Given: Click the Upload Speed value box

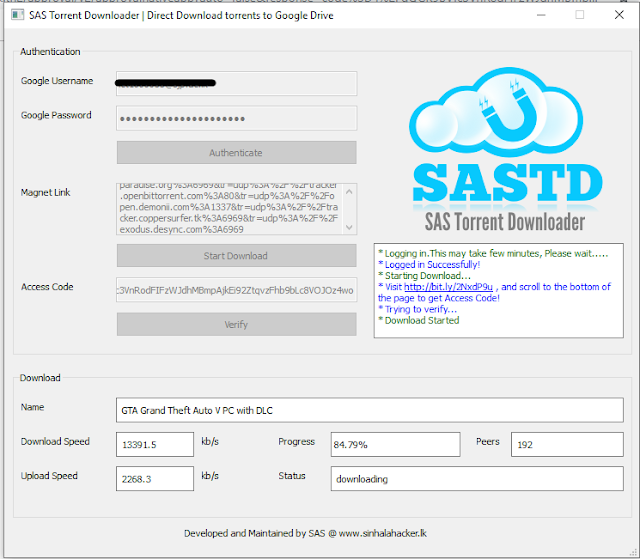Looking at the screenshot, I should pyautogui.click(x=154, y=479).
